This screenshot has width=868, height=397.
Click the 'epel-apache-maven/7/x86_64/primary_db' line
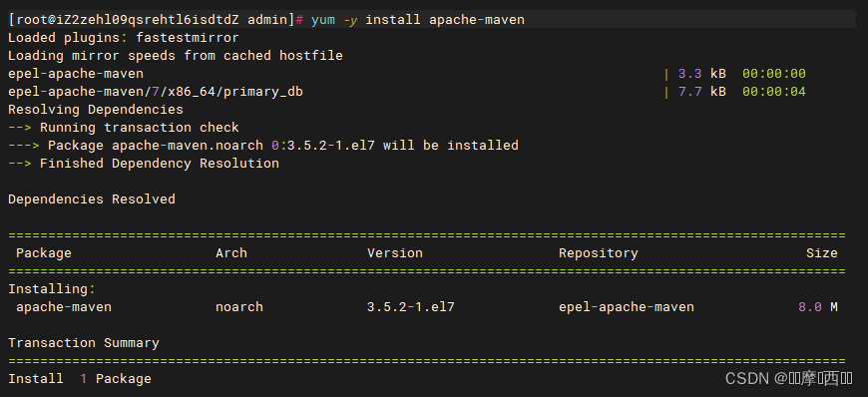pyautogui.click(x=156, y=92)
